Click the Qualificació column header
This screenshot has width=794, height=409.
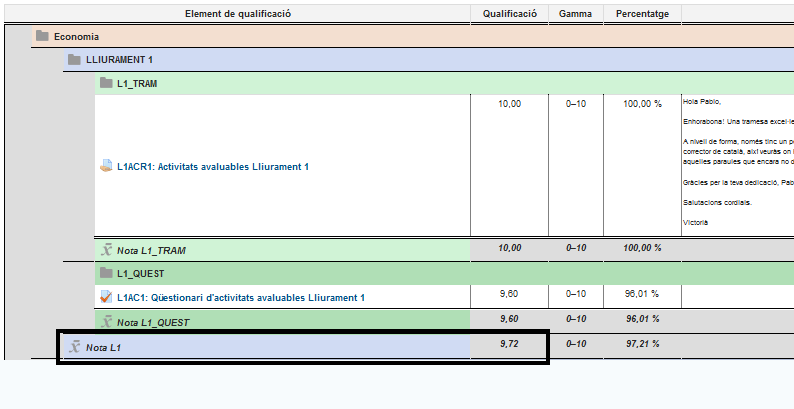point(509,14)
